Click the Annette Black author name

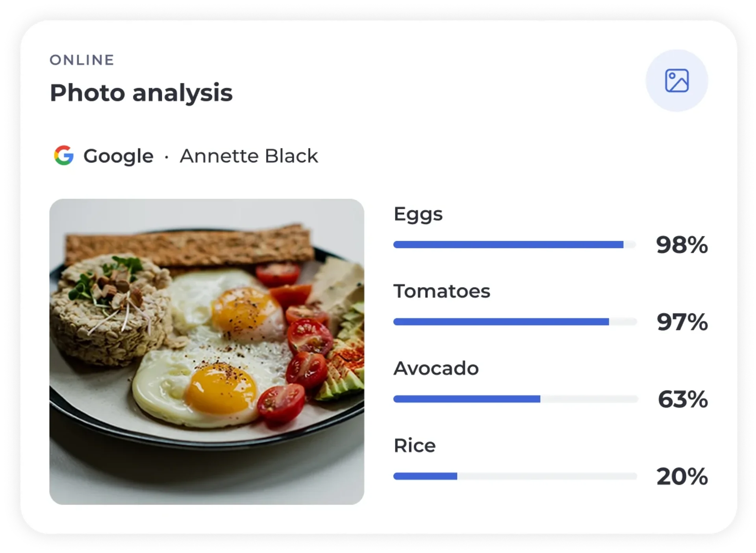pos(249,156)
